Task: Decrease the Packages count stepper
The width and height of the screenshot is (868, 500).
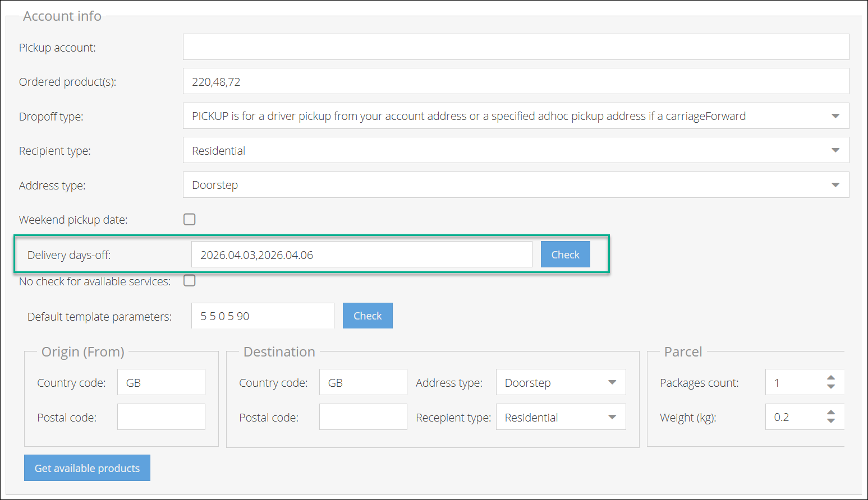Action: (x=831, y=387)
